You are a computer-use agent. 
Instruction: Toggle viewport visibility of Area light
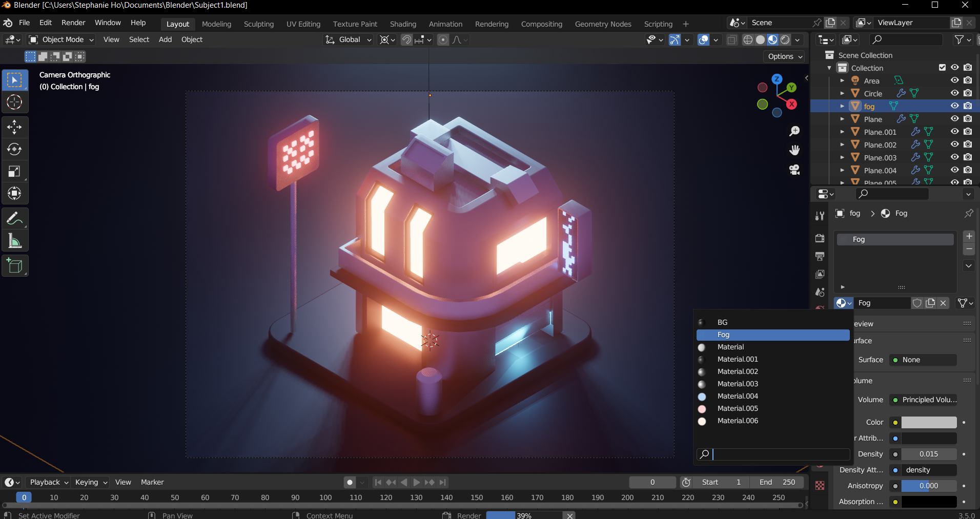pos(954,80)
